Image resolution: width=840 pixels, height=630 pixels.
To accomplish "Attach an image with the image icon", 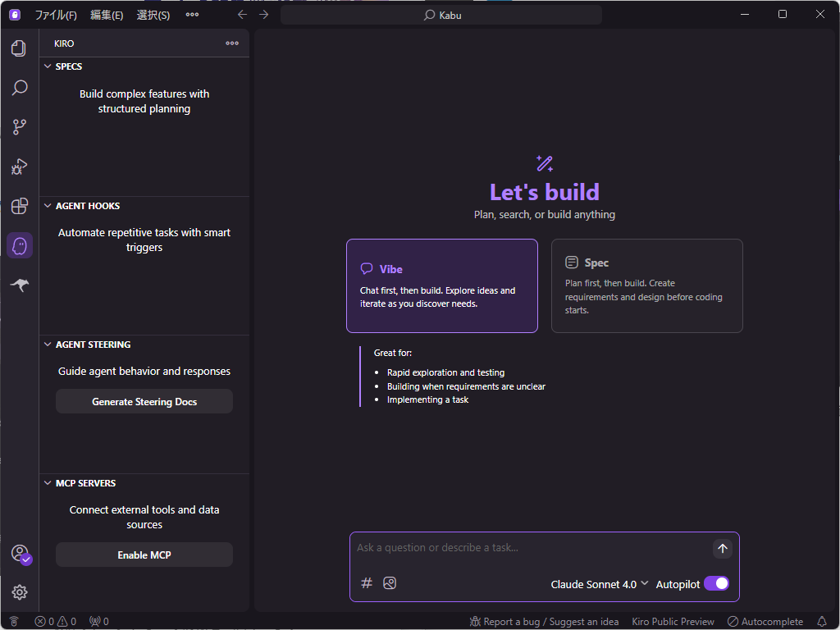I will (x=390, y=583).
